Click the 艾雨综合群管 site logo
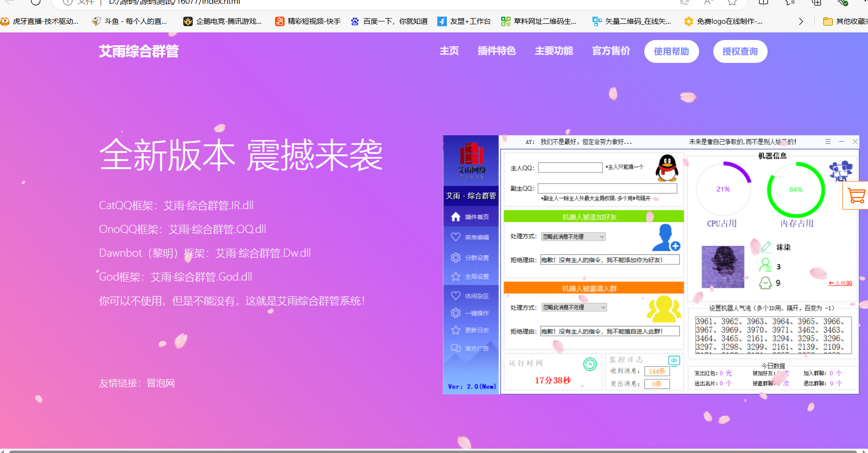The height and width of the screenshot is (453, 868). click(x=138, y=51)
